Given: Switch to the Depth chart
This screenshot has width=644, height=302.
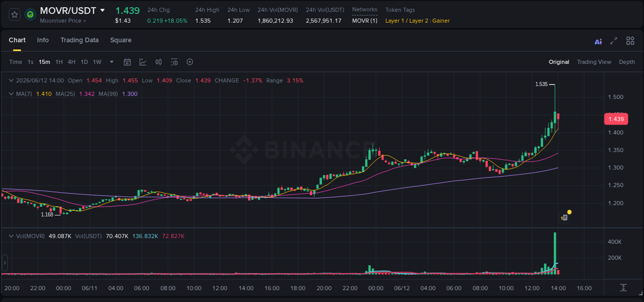Looking at the screenshot, I should 627,62.
